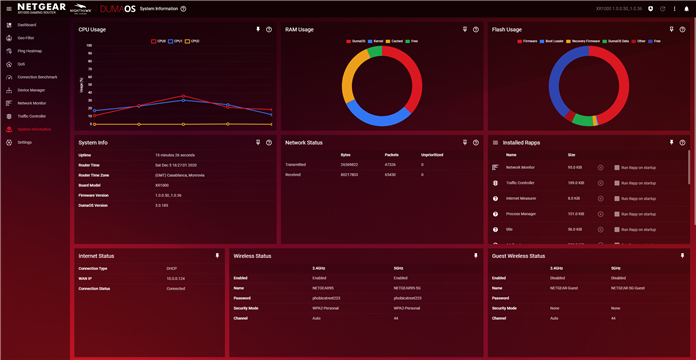Click the DumaOS logo in the header
This screenshot has height=360, width=696.
[117, 9]
